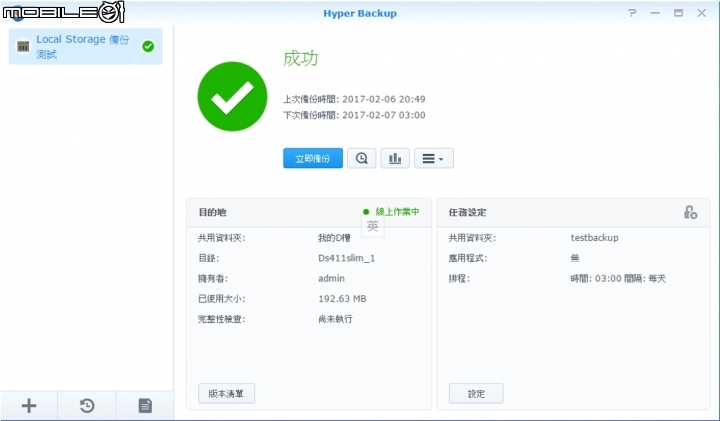720x421 pixels.
Task: Click the 成功 status heading
Action: click(x=301, y=58)
